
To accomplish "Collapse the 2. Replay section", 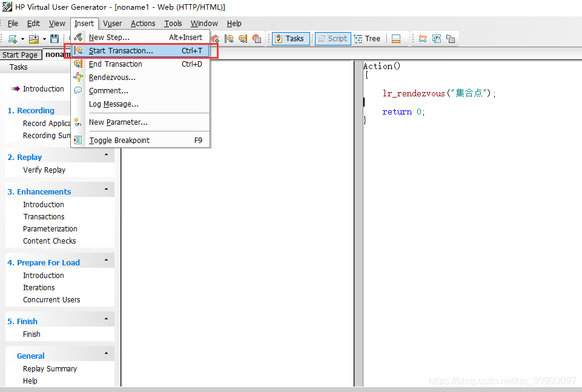I will (106, 154).
